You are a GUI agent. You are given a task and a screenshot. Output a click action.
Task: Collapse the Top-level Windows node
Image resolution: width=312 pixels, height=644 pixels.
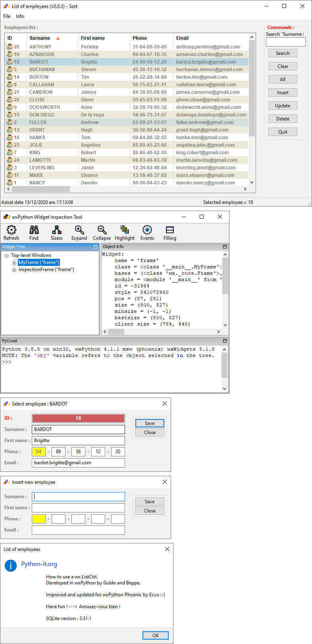pos(7,256)
